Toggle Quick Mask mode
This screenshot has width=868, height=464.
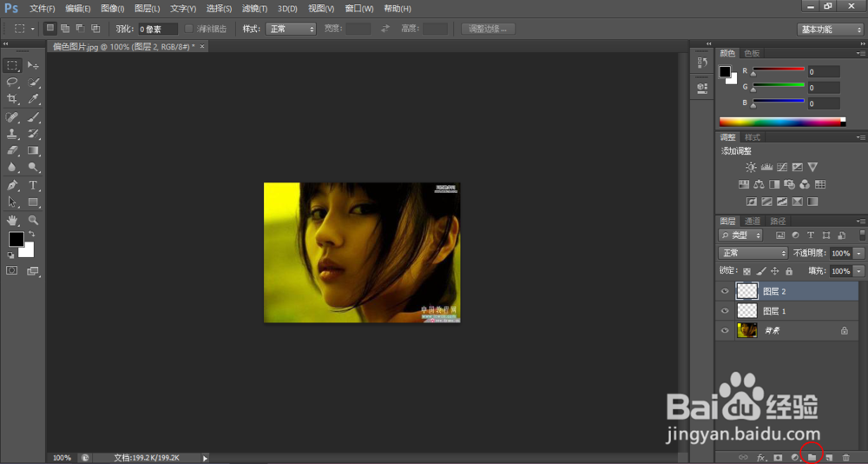11,270
